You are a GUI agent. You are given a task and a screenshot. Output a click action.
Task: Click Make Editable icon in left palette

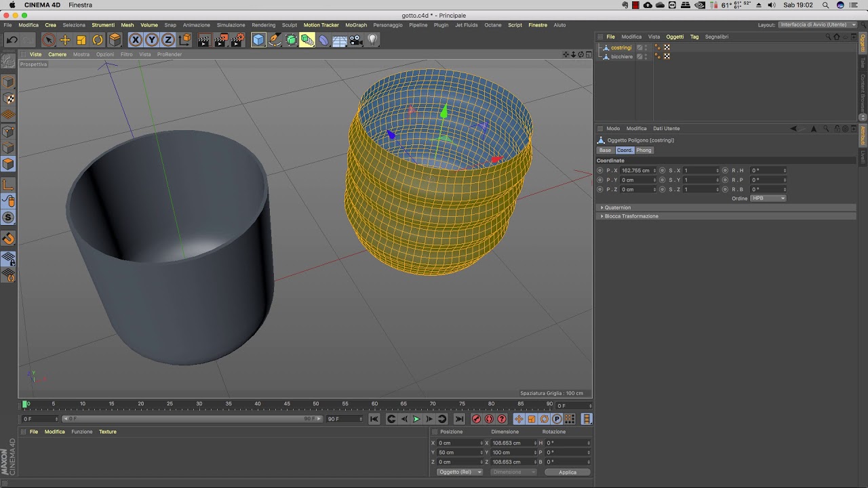8,62
